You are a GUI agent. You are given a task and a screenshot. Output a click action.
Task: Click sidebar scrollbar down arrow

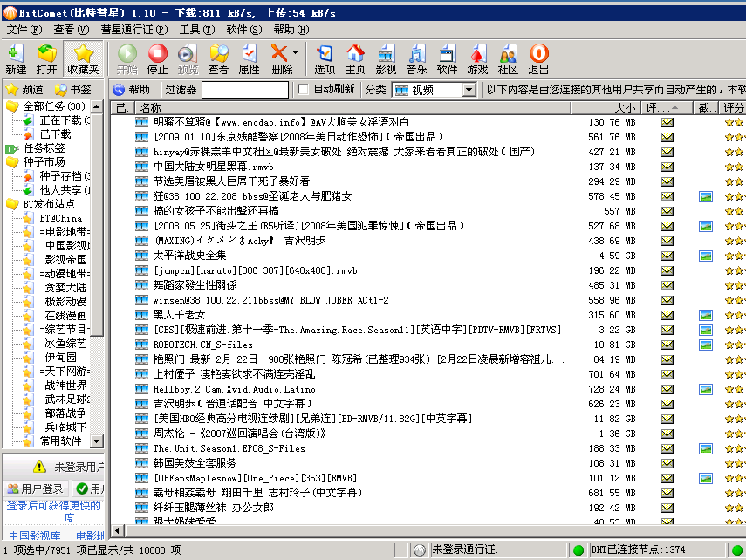tap(97, 441)
